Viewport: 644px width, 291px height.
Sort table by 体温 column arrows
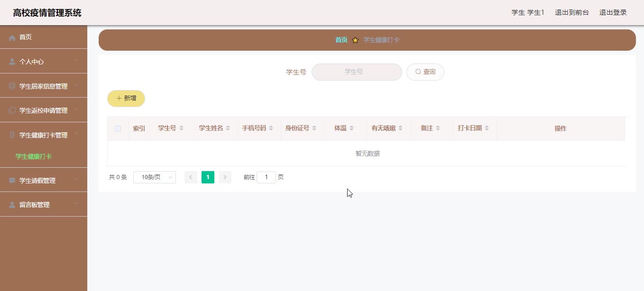click(x=351, y=128)
